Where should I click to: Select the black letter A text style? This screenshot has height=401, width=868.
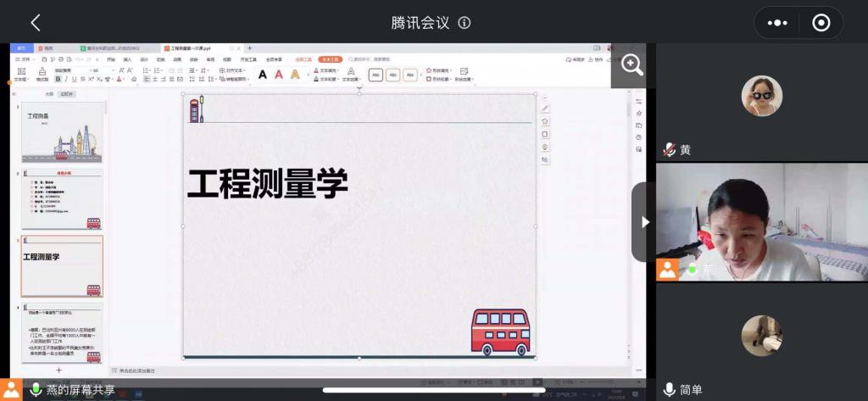coord(263,75)
